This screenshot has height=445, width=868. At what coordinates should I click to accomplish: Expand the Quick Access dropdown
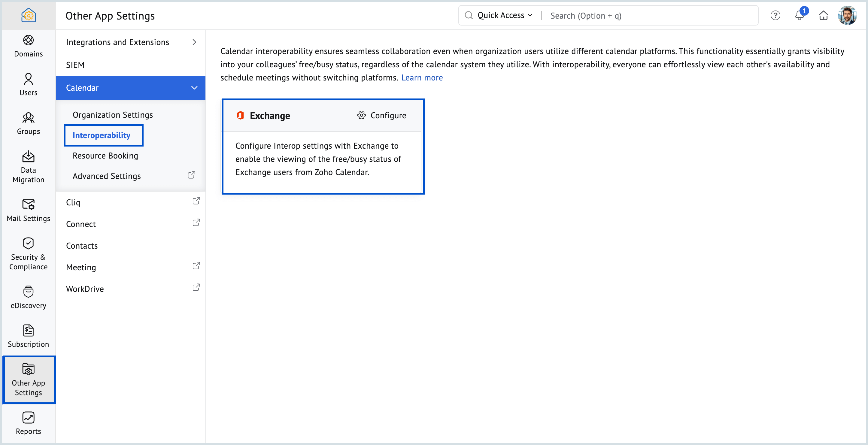point(505,16)
